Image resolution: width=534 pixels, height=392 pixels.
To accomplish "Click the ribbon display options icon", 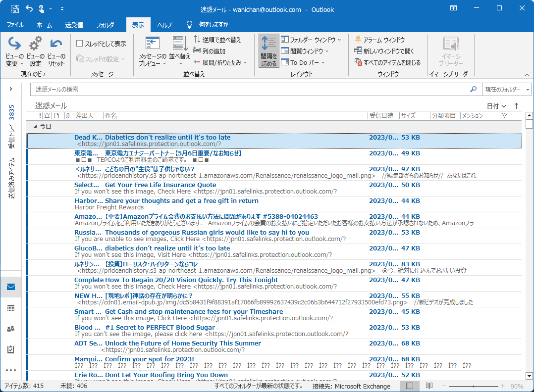I will [454, 8].
